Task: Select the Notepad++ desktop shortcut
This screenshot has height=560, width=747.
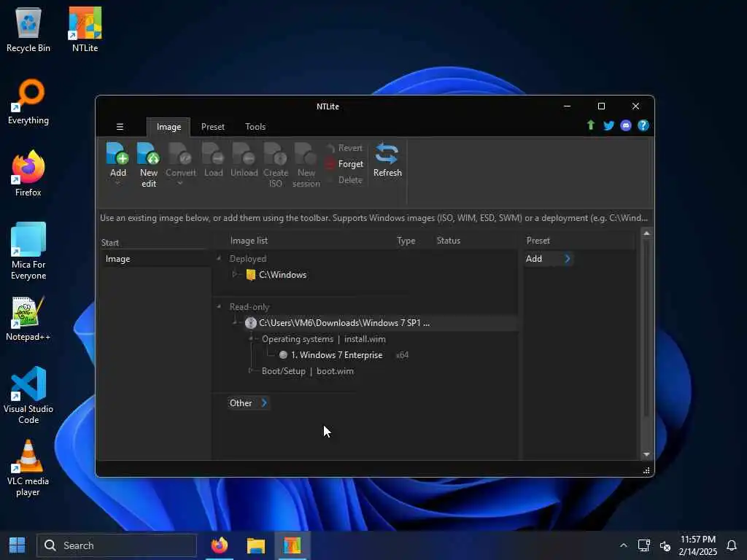Action: tap(28, 319)
